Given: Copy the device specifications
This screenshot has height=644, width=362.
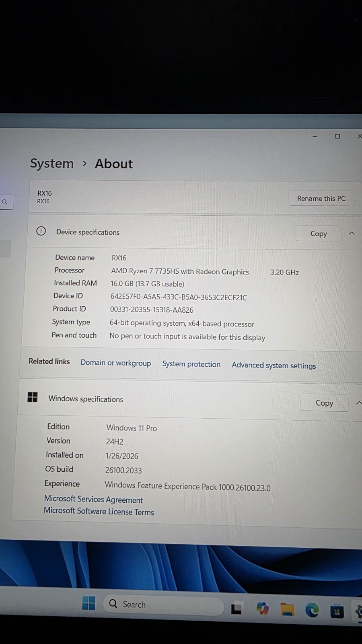Looking at the screenshot, I should tap(319, 233).
